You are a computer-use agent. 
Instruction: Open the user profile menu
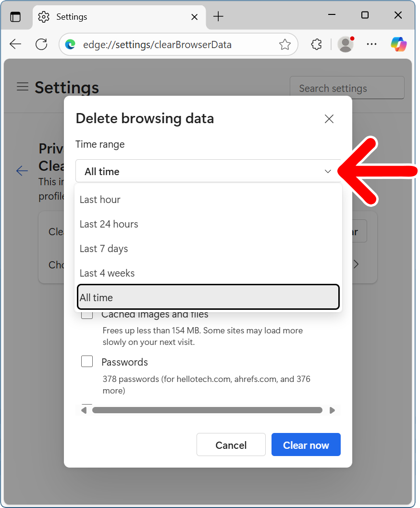click(346, 45)
